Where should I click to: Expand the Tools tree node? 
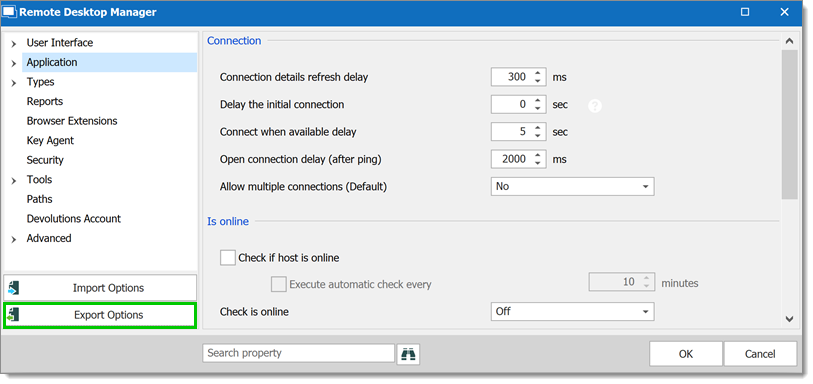(x=13, y=180)
